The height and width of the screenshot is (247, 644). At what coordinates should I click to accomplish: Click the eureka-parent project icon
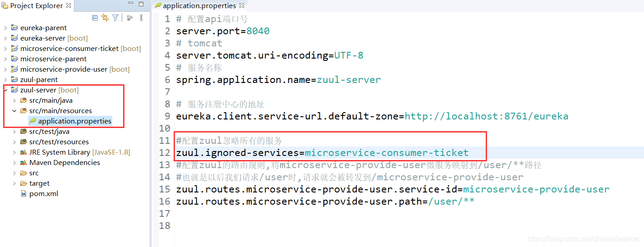14,27
